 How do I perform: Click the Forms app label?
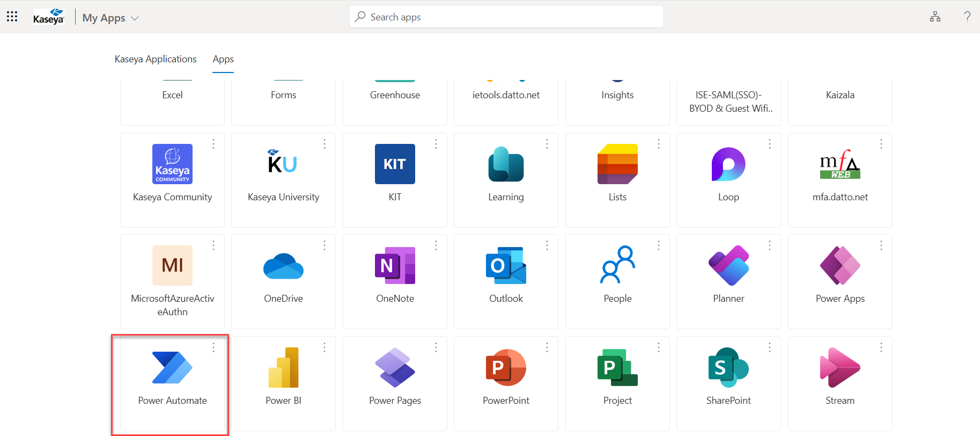coord(283,95)
